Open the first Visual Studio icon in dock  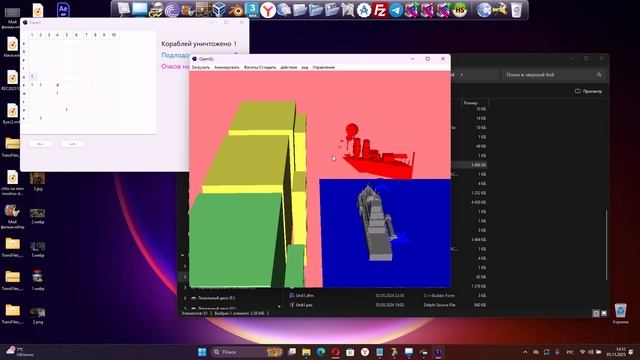point(411,10)
